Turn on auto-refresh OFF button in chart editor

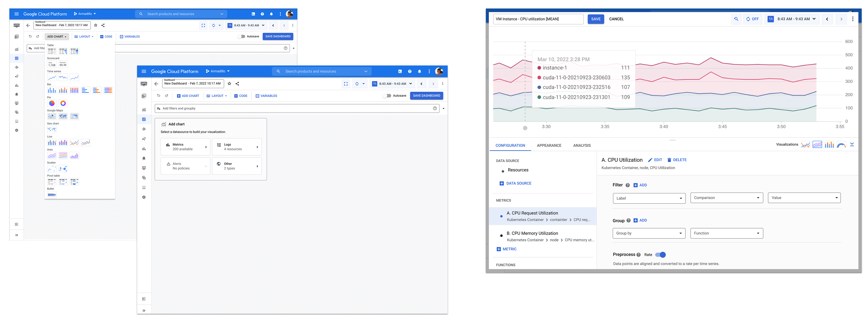coord(752,19)
